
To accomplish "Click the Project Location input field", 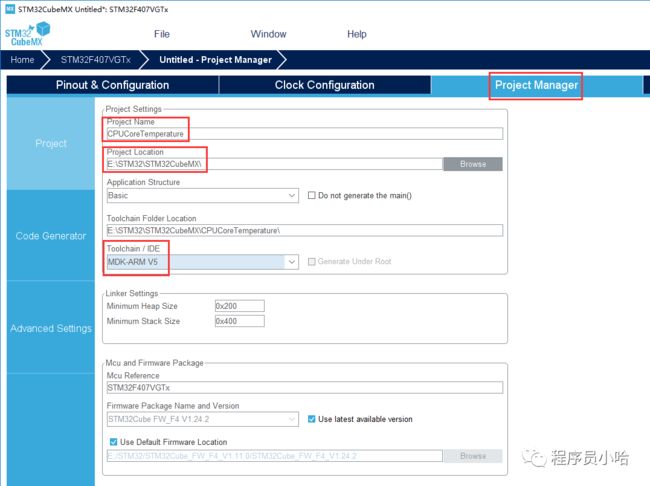I will [274, 164].
